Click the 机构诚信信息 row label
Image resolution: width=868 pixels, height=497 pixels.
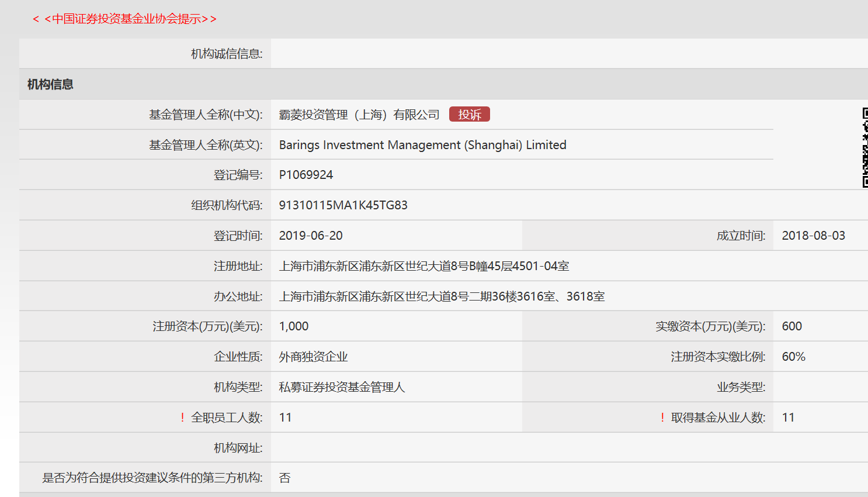227,54
